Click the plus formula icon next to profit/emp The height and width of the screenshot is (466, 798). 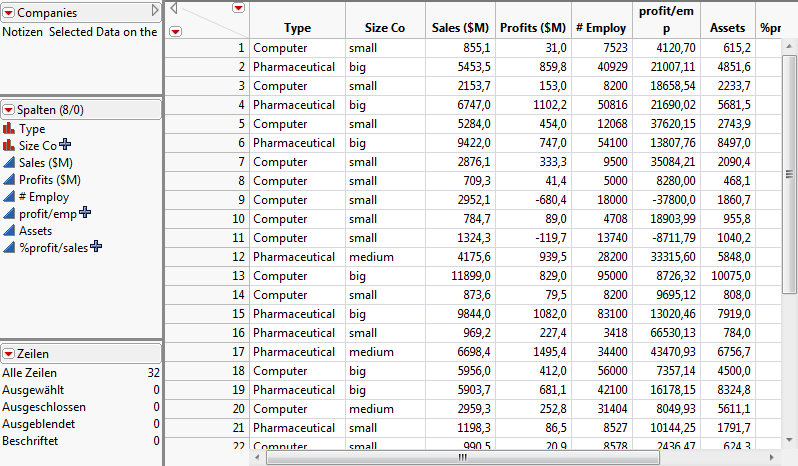pyautogui.click(x=85, y=213)
